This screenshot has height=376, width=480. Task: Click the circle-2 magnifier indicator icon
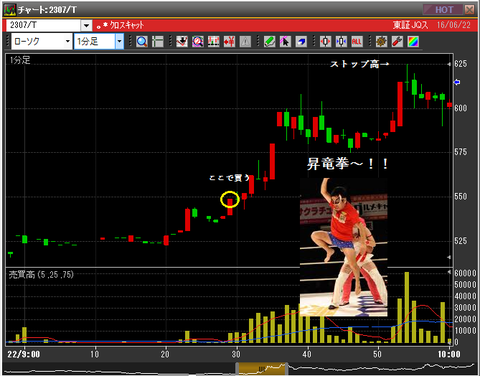click(x=198, y=42)
